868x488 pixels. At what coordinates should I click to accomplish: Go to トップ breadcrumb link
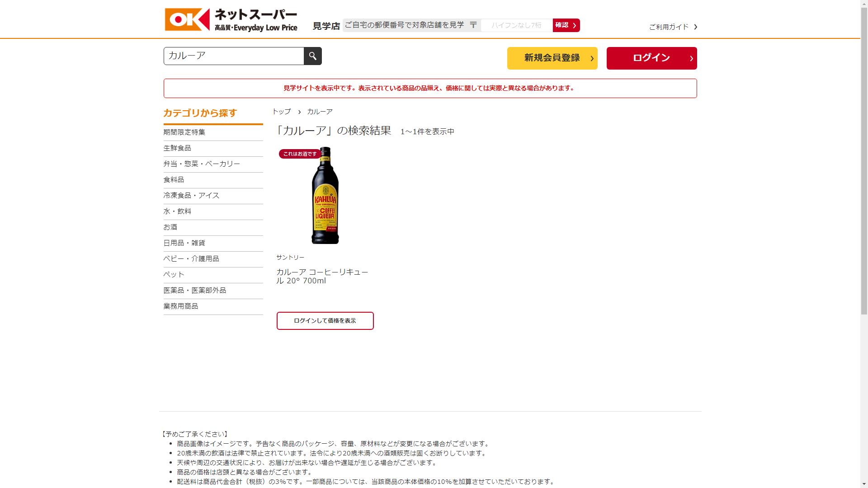tap(281, 112)
